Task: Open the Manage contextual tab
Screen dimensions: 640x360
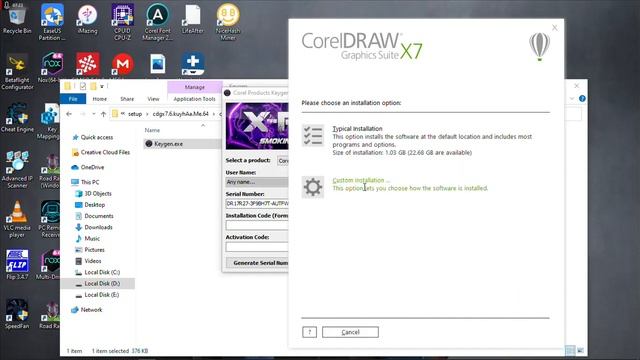Action: (x=195, y=87)
